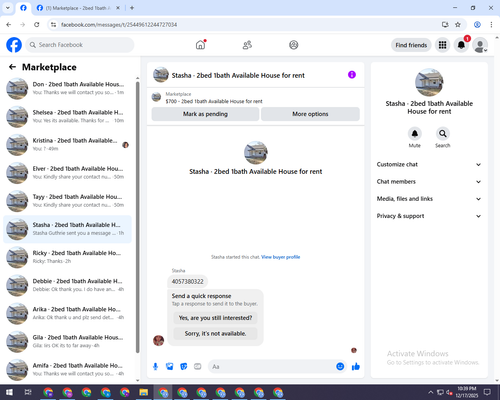The height and width of the screenshot is (400, 500).
Task: Open a new browser tab
Action: coord(132,8)
